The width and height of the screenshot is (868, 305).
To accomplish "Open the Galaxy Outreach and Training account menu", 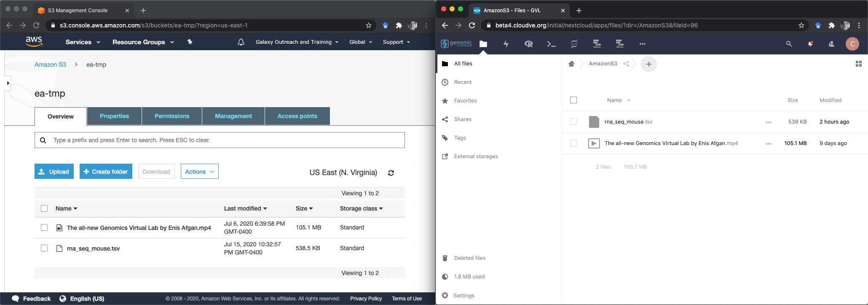I will pyautogui.click(x=297, y=42).
